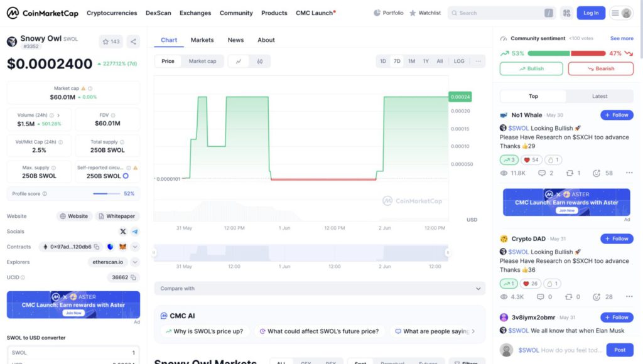This screenshot has height=364, width=643.
Task: Click the community sentiment percentage bar
Action: click(x=566, y=53)
